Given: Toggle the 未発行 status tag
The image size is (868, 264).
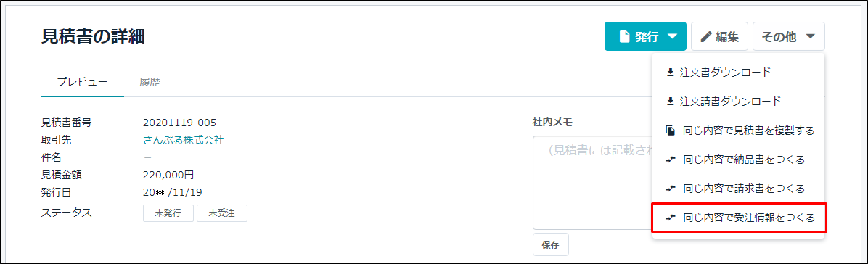Looking at the screenshot, I should (x=168, y=214).
